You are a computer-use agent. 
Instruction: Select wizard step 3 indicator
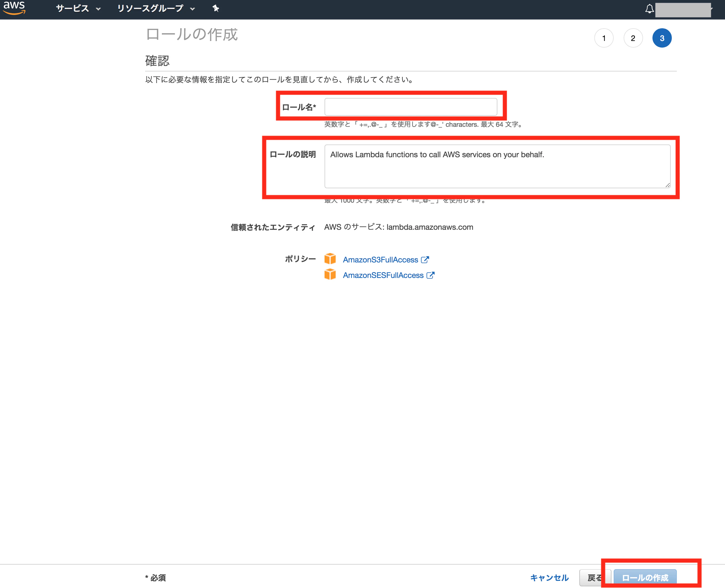pos(662,38)
